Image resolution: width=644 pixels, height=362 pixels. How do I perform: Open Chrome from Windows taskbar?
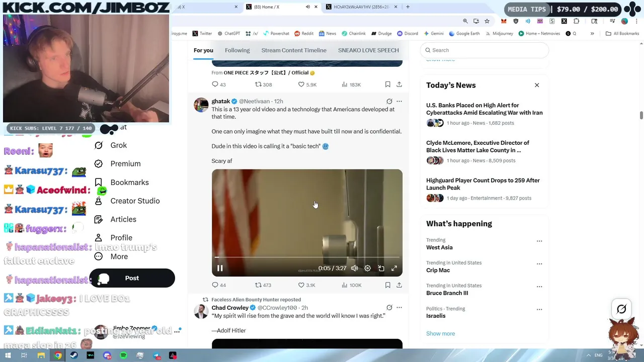[58, 355]
